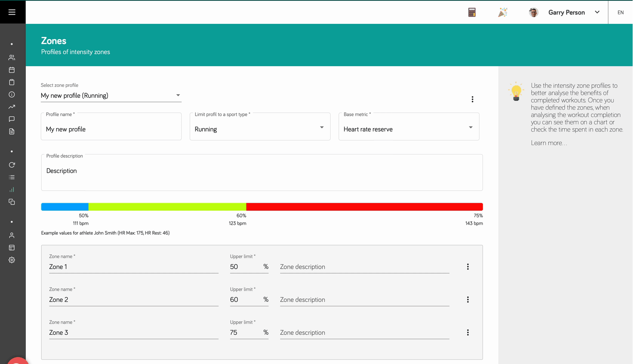Open the athletes group sidebar icon
Image resolution: width=633 pixels, height=364 pixels.
click(x=12, y=58)
